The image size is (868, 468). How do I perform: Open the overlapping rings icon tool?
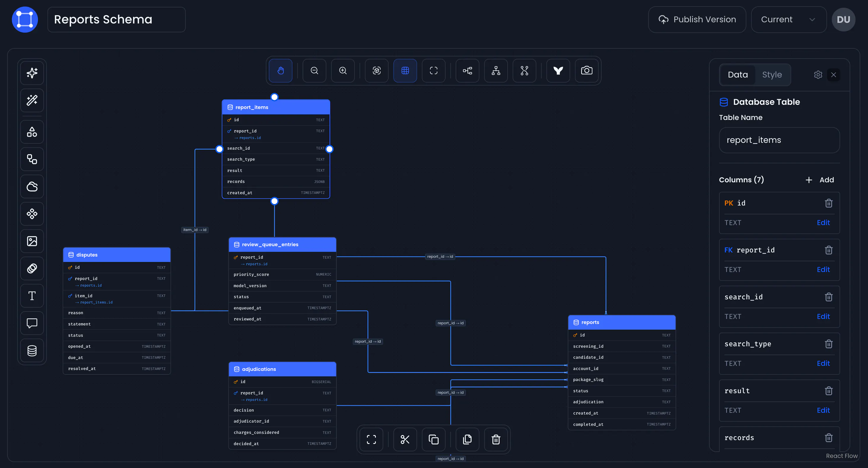pos(32,268)
